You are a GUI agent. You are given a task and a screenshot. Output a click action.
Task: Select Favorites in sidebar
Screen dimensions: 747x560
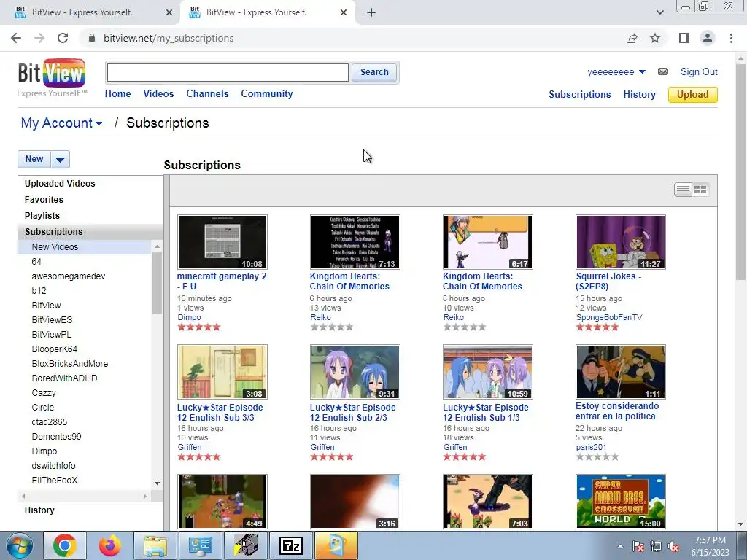pyautogui.click(x=44, y=200)
